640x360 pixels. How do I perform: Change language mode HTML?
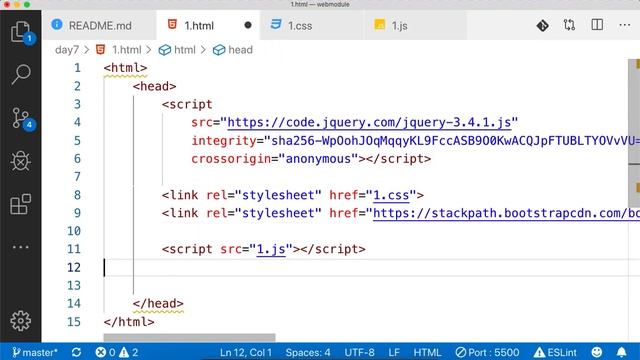427,352
